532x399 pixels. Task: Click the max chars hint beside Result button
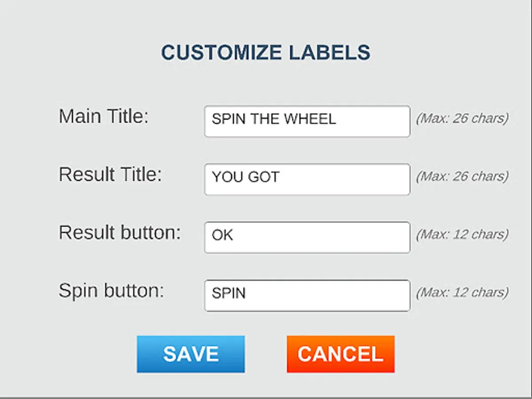(462, 234)
